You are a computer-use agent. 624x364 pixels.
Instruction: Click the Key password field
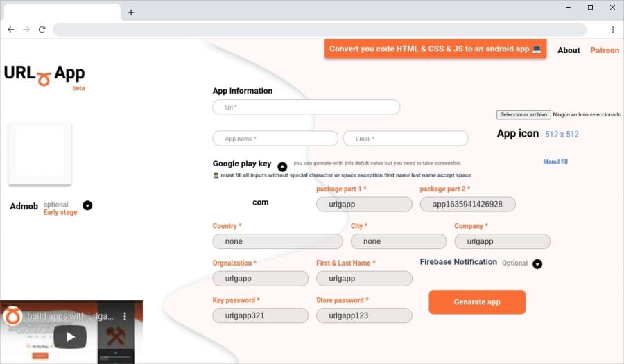pos(260,315)
